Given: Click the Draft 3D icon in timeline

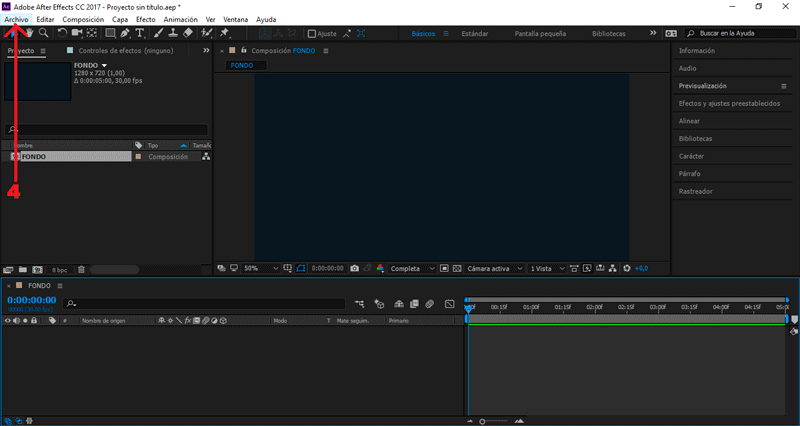Looking at the screenshot, I should tap(379, 304).
